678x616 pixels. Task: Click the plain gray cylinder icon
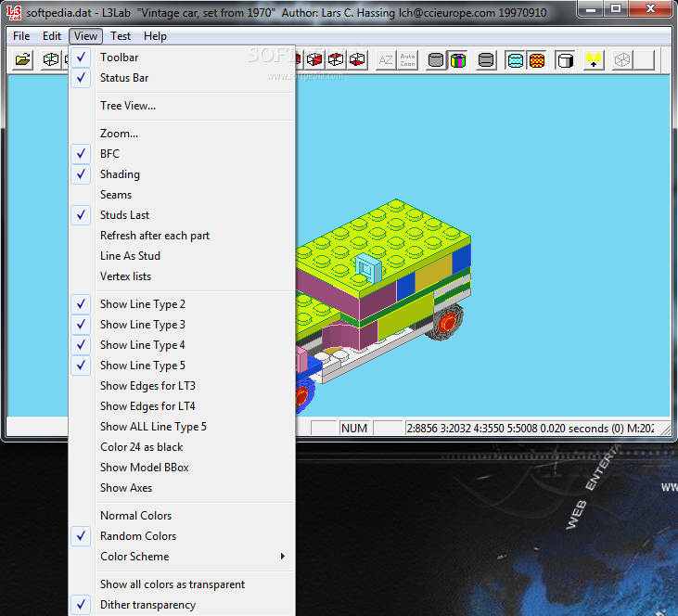tap(436, 60)
